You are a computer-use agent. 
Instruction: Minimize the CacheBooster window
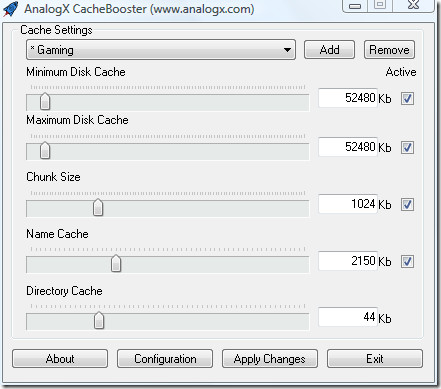click(355, 5)
